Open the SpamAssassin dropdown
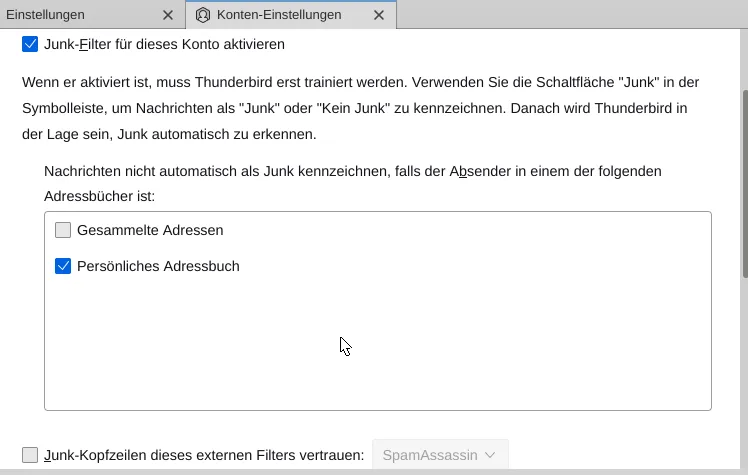 click(440, 455)
